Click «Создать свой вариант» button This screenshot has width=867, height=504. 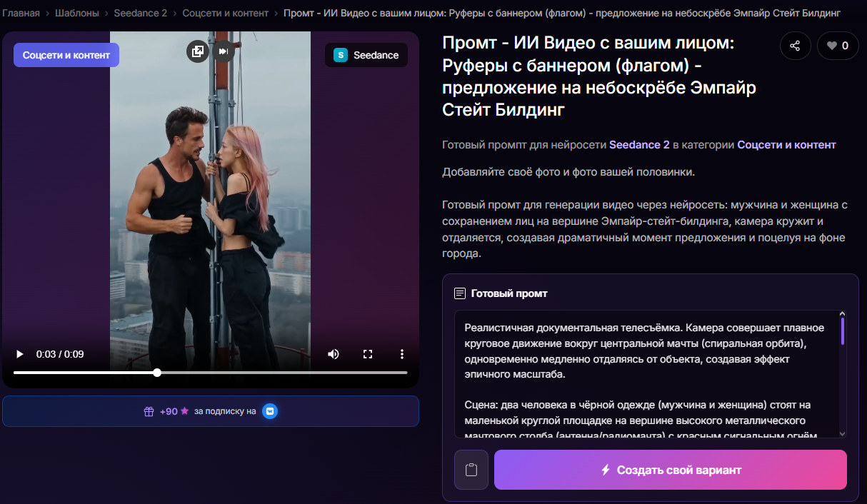tap(670, 470)
